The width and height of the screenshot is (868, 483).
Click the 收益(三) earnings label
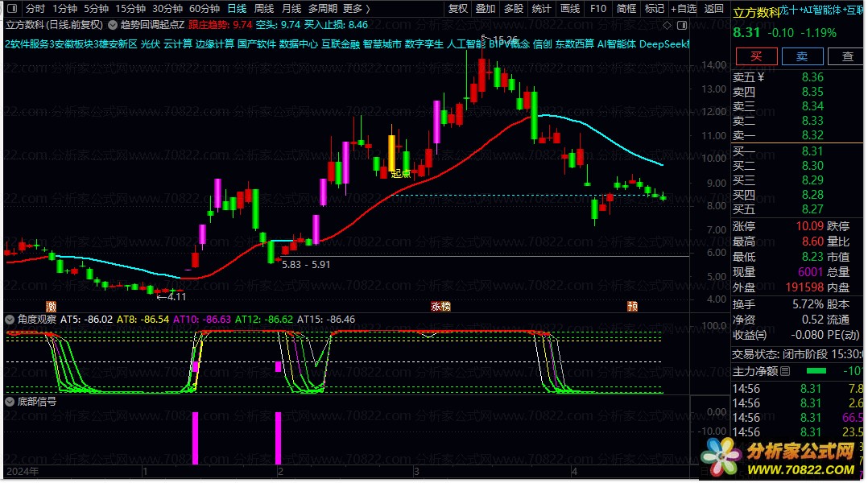(750, 335)
